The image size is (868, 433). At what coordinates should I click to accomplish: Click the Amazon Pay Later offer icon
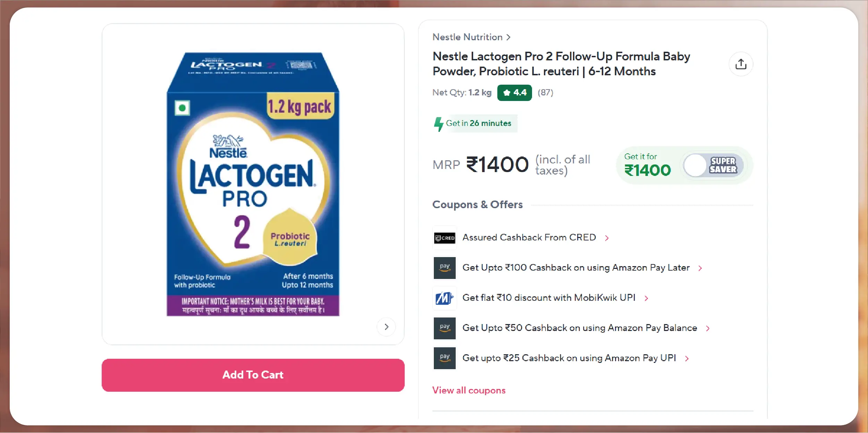[x=445, y=268]
